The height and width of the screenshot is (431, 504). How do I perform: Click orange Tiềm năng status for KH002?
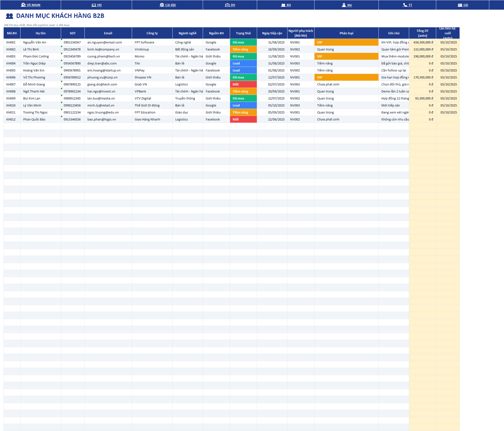[x=243, y=49]
